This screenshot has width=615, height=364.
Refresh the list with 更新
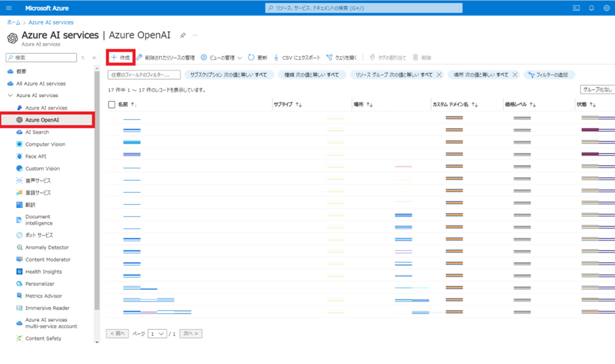pos(257,58)
